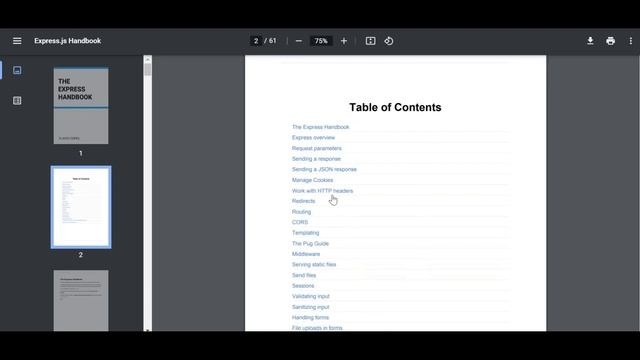Screen dimensions: 640x360
Task: Show the thumbnails view in sidebar
Action: (x=17, y=70)
